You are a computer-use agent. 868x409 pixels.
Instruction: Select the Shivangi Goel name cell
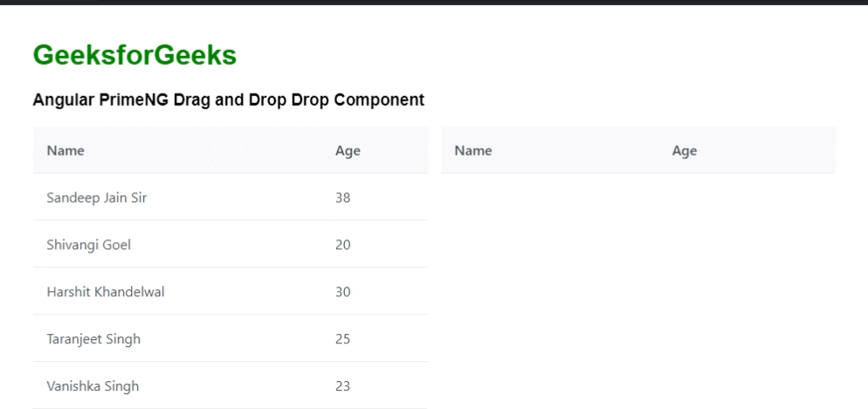[x=88, y=245]
